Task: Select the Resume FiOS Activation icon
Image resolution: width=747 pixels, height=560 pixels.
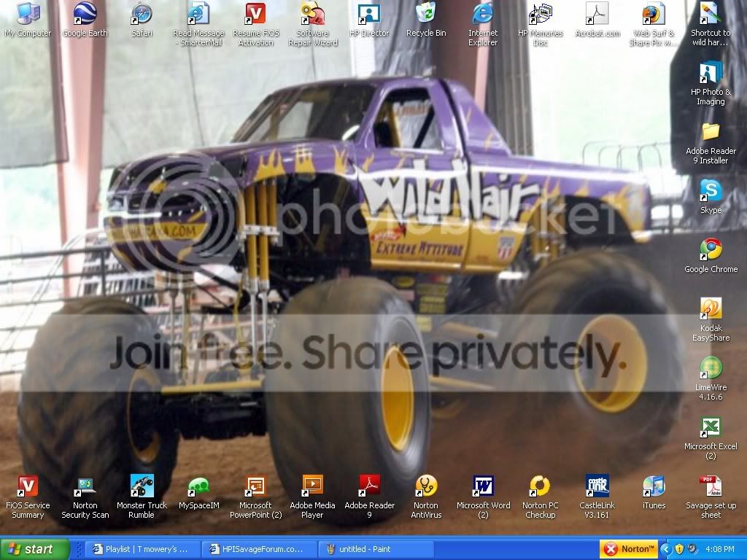Action: point(256,25)
